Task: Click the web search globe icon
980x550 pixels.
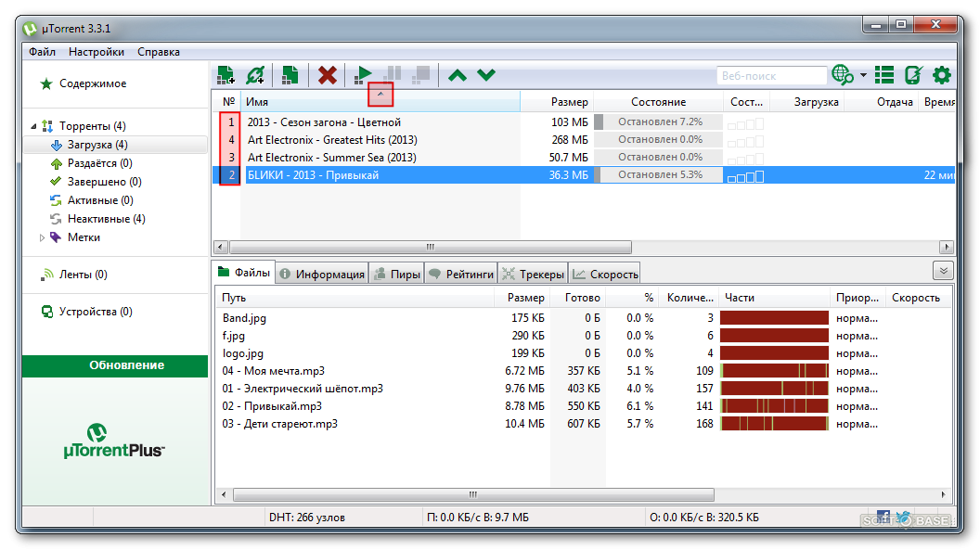Action: pyautogui.click(x=843, y=75)
